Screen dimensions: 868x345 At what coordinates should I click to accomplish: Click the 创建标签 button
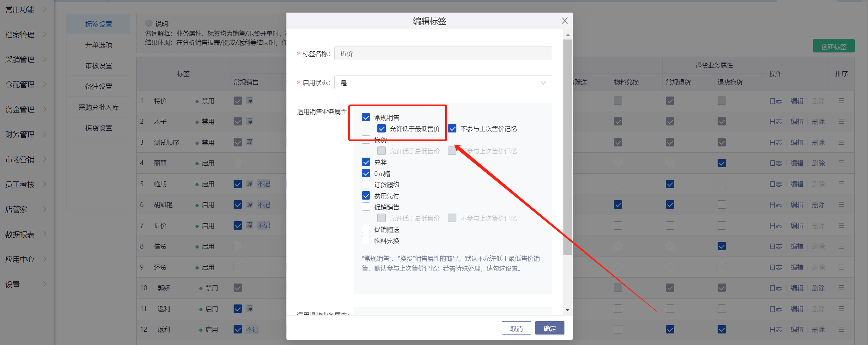(834, 46)
